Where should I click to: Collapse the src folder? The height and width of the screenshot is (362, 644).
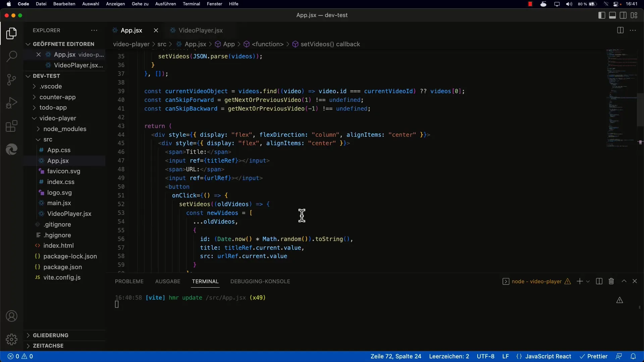tap(48, 139)
